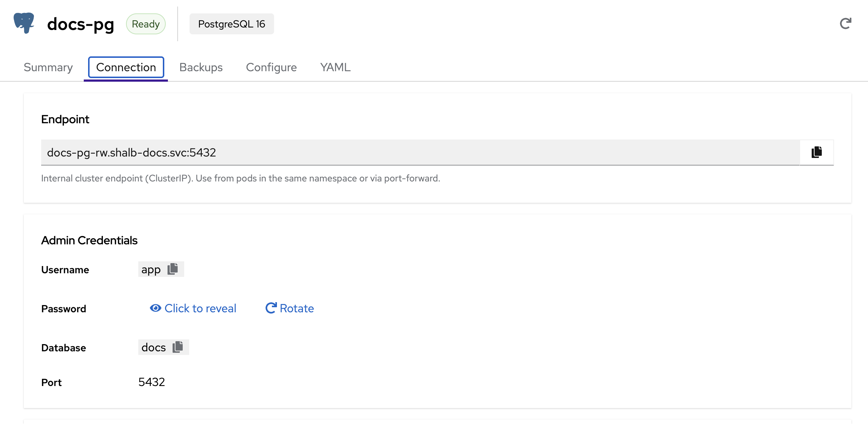Go to the Configure tab
The image size is (868, 433).
pos(271,67)
